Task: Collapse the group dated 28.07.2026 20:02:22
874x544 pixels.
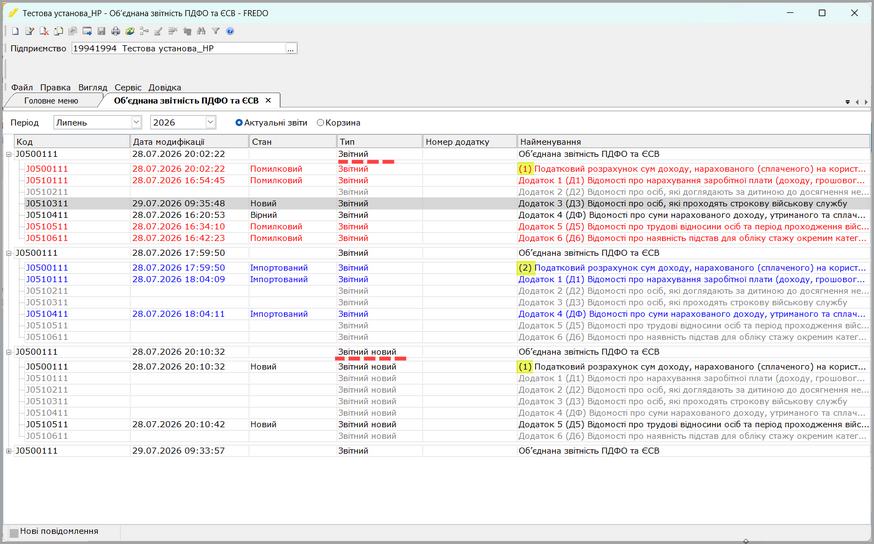Action: tap(9, 154)
